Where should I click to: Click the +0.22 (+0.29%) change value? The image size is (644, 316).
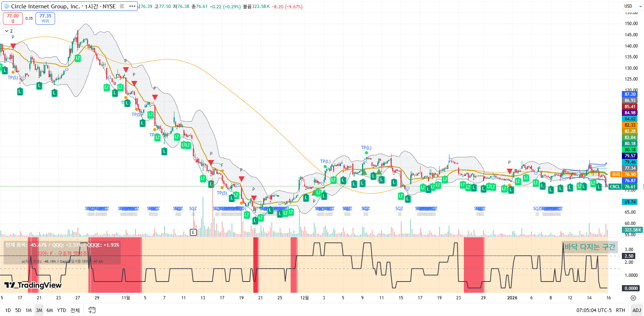[x=225, y=7]
